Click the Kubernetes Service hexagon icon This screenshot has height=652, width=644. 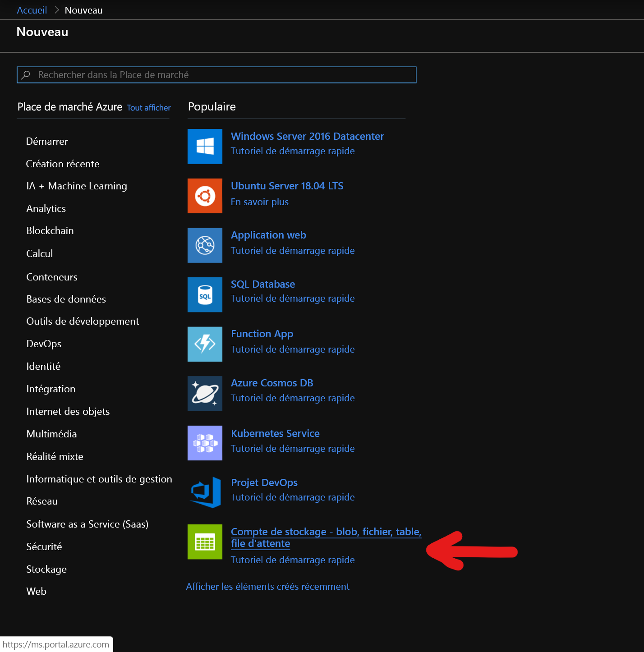205,443
